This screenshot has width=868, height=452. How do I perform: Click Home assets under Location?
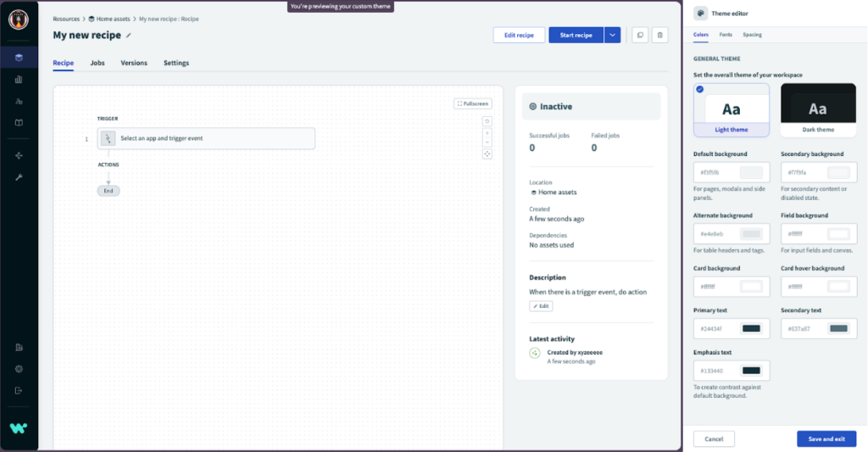coord(557,193)
